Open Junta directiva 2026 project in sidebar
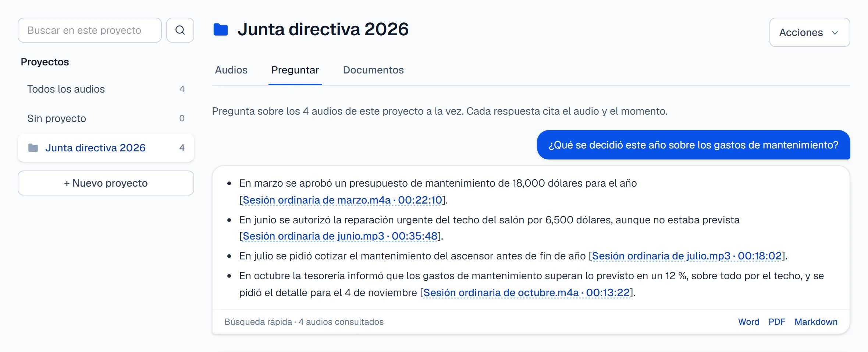 point(106,148)
